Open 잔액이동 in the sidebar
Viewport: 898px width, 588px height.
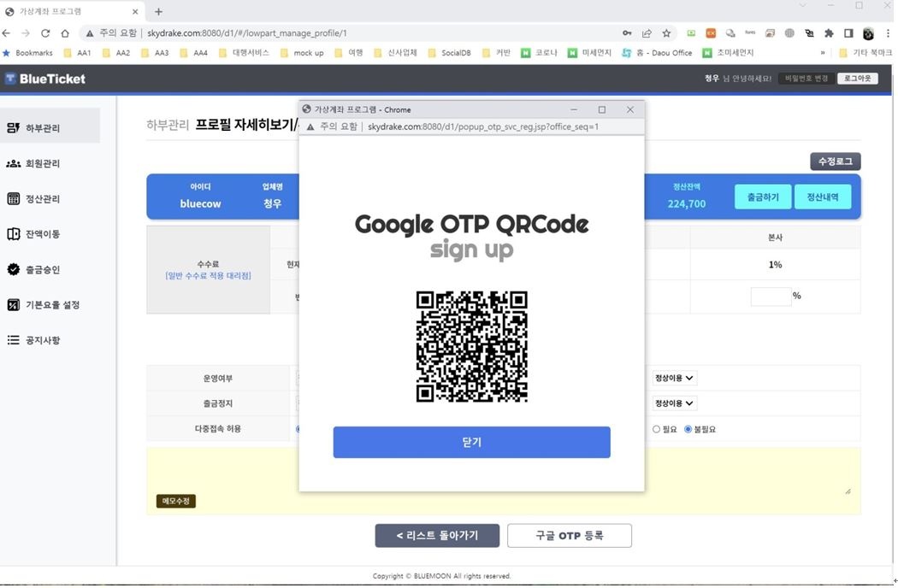(50, 234)
